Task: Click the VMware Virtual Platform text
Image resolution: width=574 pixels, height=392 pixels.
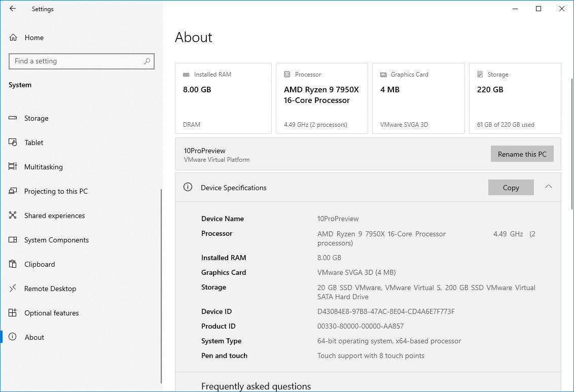Action: (x=217, y=160)
